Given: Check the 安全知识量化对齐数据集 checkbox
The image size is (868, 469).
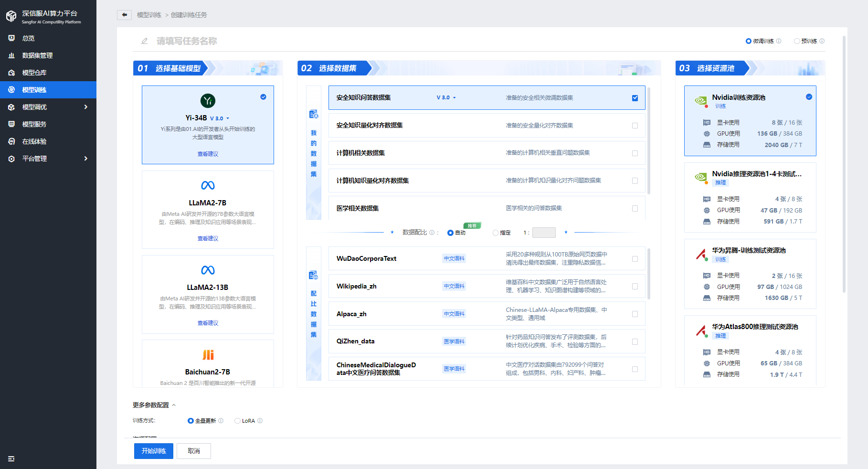Looking at the screenshot, I should (x=635, y=126).
